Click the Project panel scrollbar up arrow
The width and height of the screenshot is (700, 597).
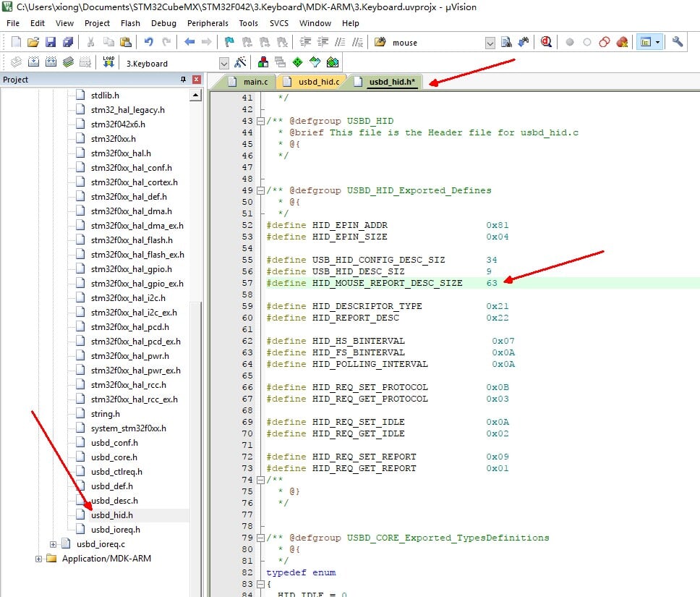pos(195,95)
